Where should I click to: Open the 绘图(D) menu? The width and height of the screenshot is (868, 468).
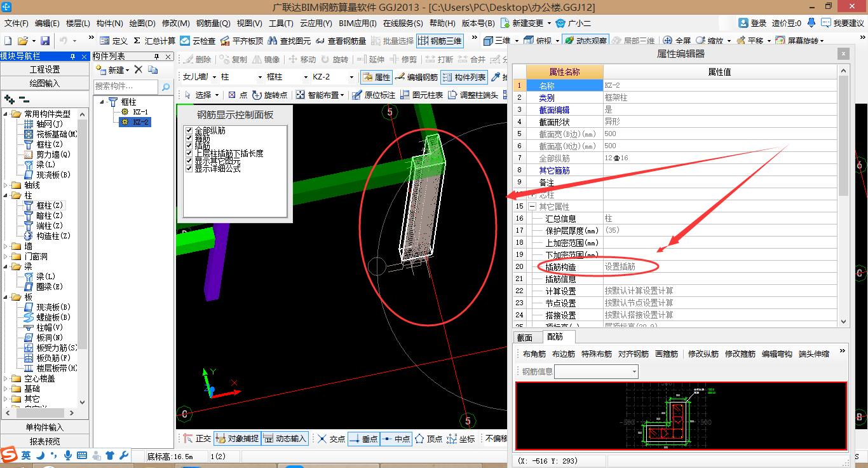coord(142,24)
